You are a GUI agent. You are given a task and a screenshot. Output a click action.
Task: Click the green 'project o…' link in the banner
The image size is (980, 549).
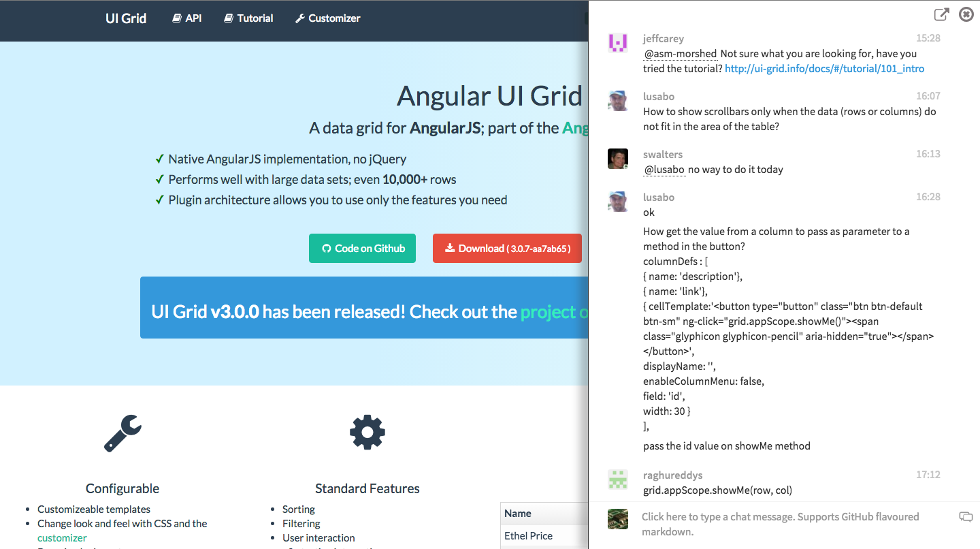coord(554,312)
